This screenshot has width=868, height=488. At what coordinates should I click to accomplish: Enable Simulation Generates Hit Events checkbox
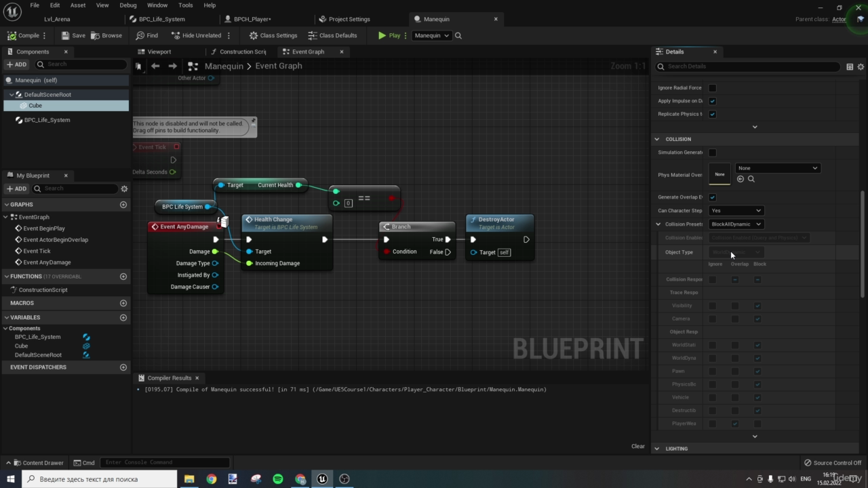pos(712,152)
